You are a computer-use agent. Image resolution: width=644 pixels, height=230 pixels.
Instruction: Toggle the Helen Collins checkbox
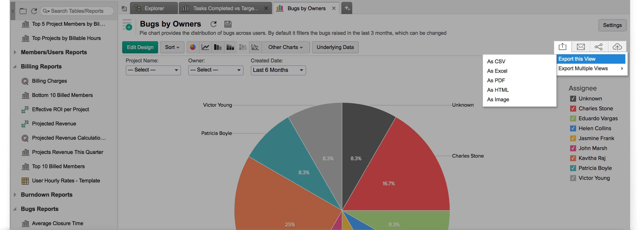coord(573,128)
